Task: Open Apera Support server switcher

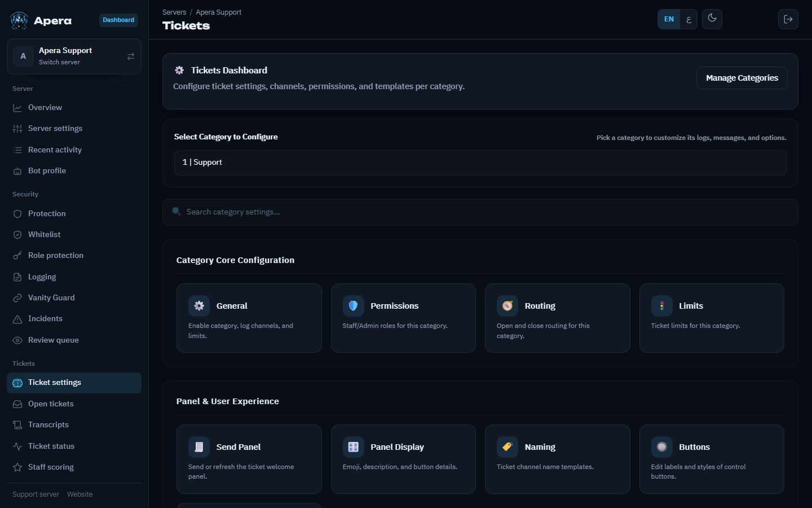Action: click(74, 56)
